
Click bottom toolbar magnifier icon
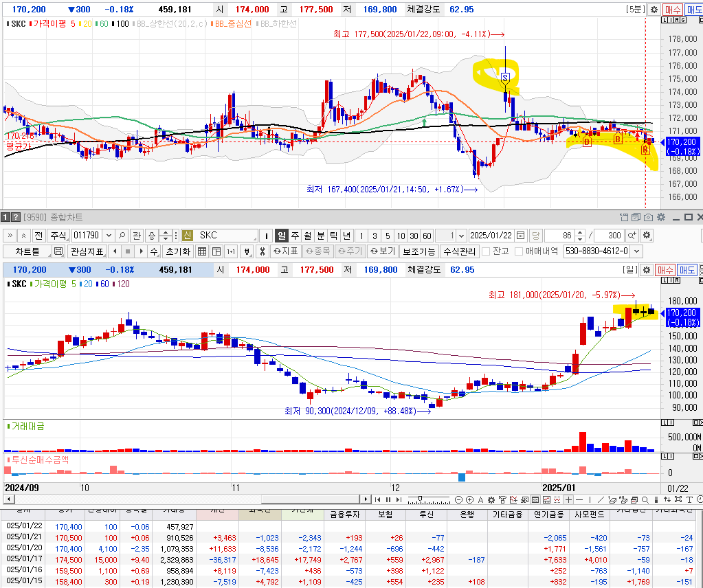pyautogui.click(x=645, y=499)
